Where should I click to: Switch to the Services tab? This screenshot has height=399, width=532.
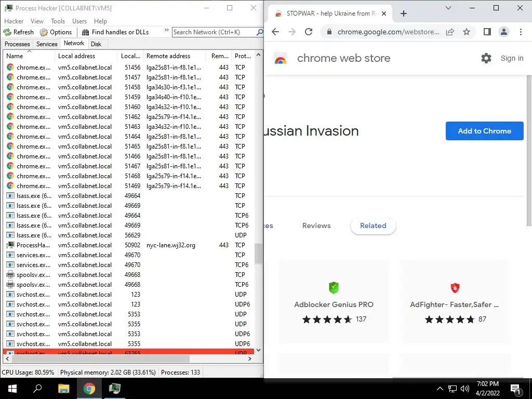pyautogui.click(x=47, y=44)
